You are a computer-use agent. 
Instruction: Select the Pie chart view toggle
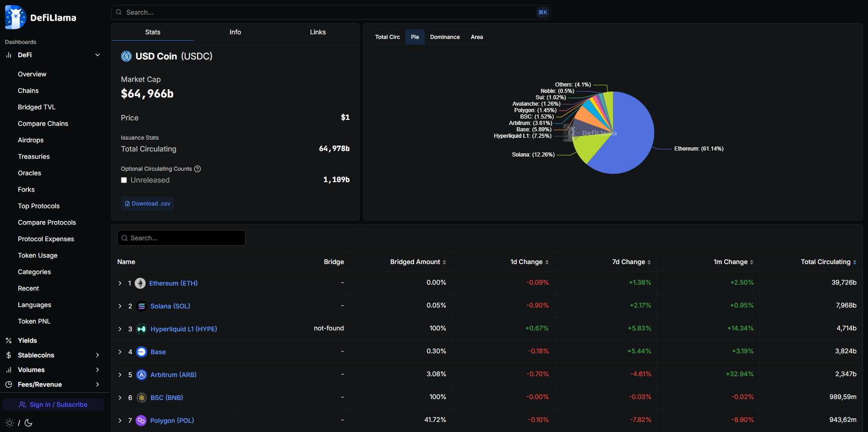(415, 37)
